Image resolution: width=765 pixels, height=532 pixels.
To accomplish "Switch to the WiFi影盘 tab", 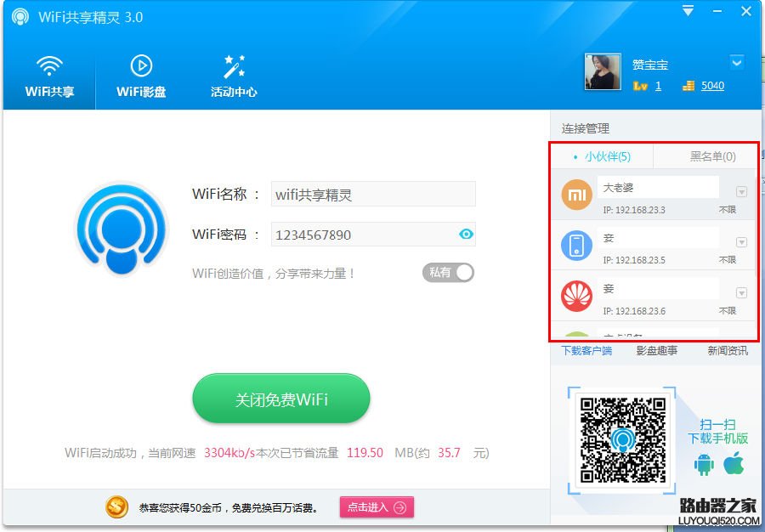I will (x=141, y=77).
